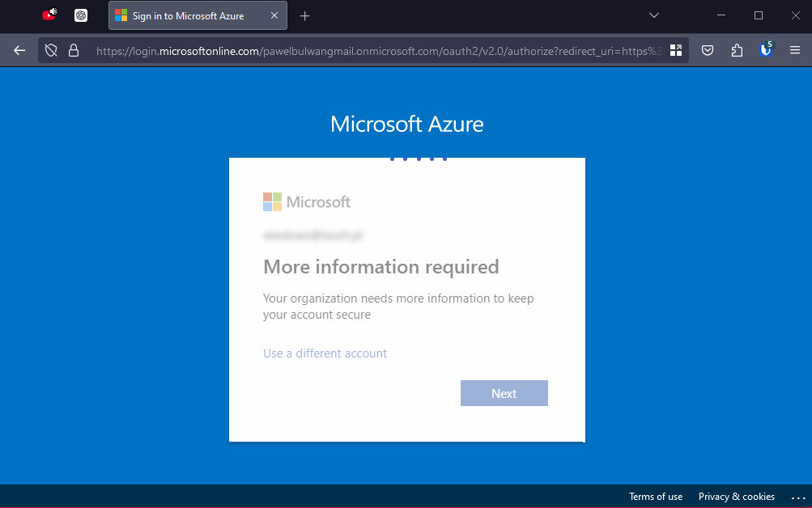
Task: Click the 'Your organization needs more information' text
Action: point(398,307)
